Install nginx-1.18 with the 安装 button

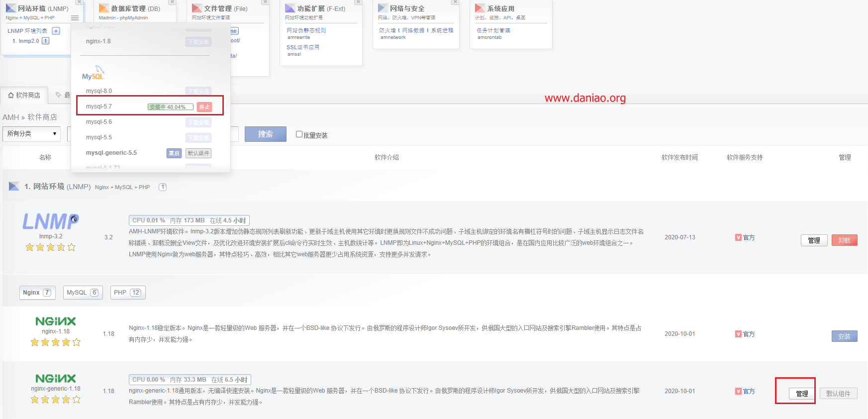coord(845,336)
